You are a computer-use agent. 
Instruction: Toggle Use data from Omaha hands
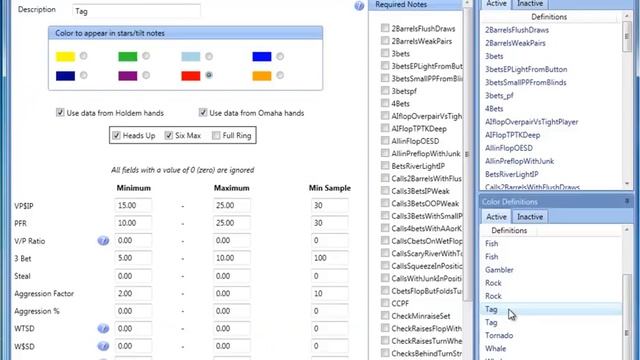click(203, 112)
